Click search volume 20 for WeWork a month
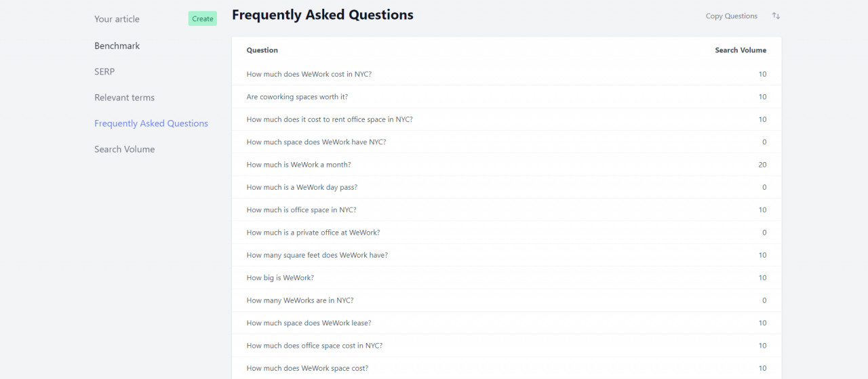Screen dimensions: 868x379 pyautogui.click(x=762, y=165)
